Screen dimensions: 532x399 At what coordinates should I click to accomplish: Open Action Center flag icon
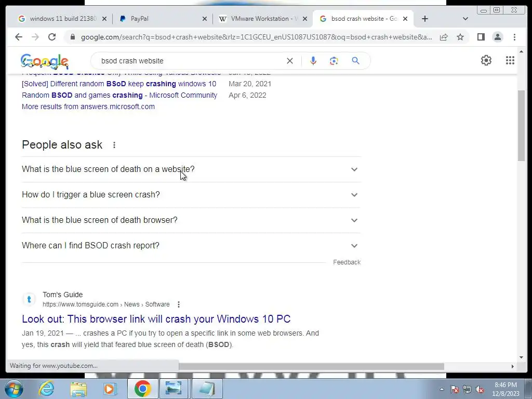point(455,390)
